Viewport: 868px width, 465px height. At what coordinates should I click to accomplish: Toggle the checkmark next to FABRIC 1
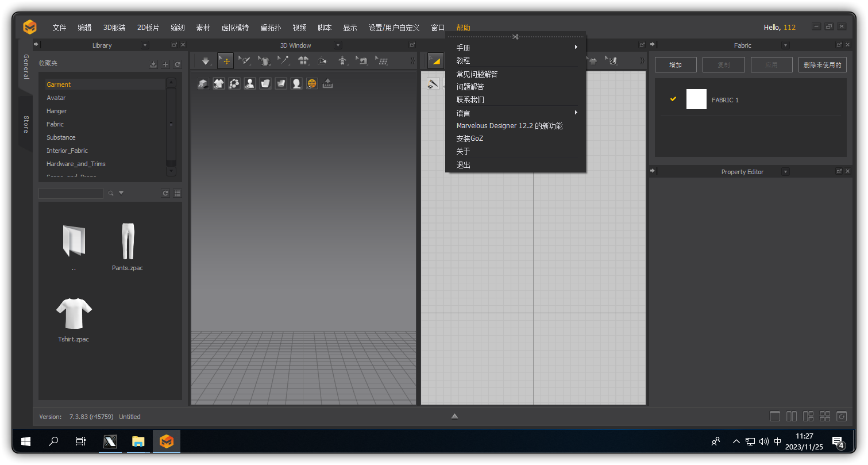(x=673, y=99)
